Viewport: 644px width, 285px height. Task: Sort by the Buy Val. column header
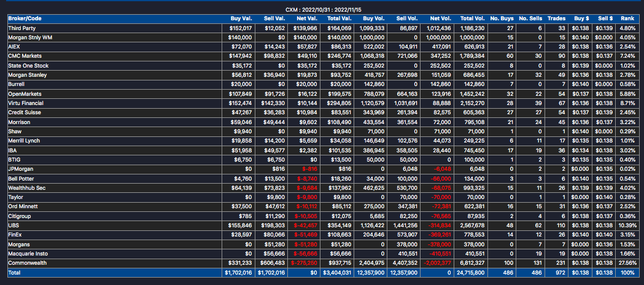point(241,18)
